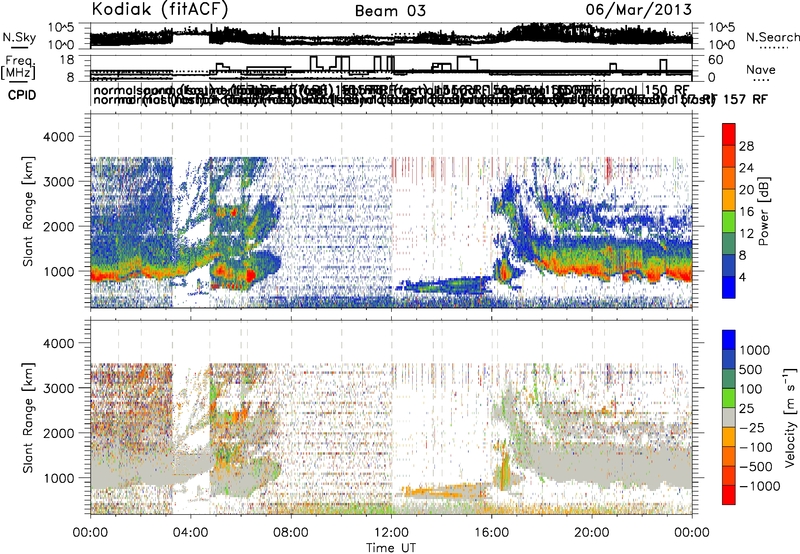
Task: Click '2000' range tick in velocity panel
Action: tap(61, 433)
